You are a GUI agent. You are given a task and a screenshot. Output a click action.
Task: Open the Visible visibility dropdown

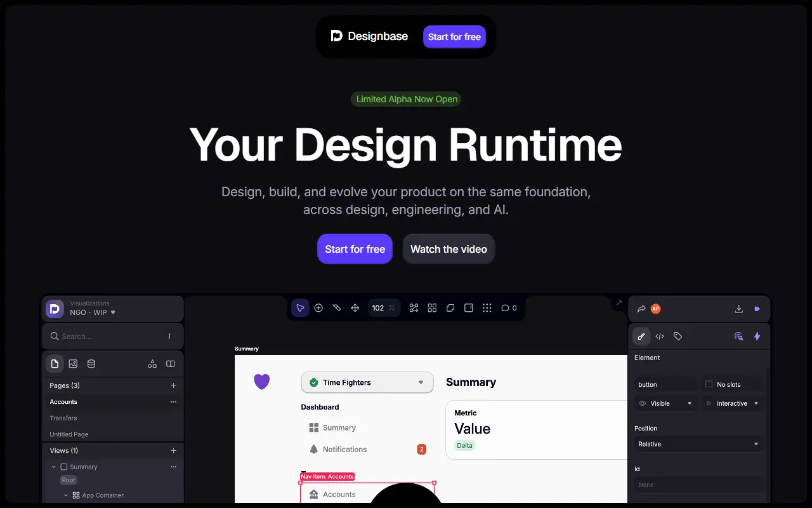(666, 403)
